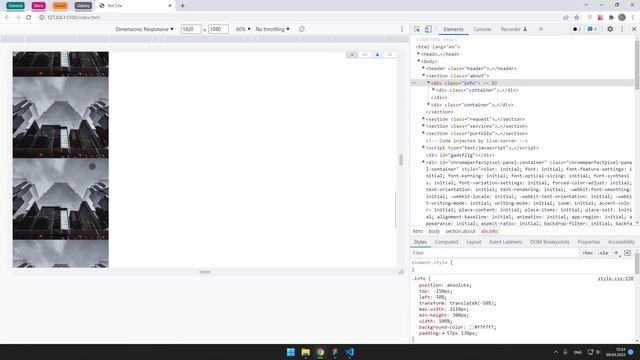Click the blue issues count badge
This screenshot has height=360, width=640.
[593, 29]
